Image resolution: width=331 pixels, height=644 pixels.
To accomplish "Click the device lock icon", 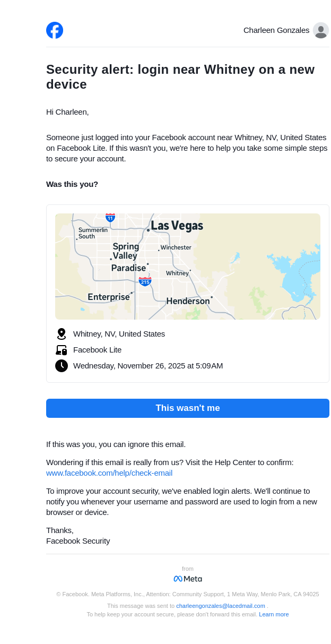I will [x=62, y=350].
